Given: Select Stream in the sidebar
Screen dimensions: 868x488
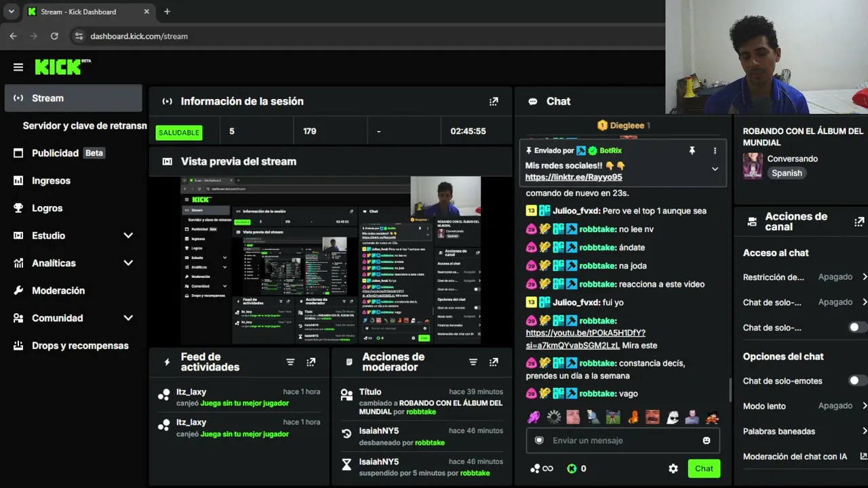Looking at the screenshot, I should [73, 98].
